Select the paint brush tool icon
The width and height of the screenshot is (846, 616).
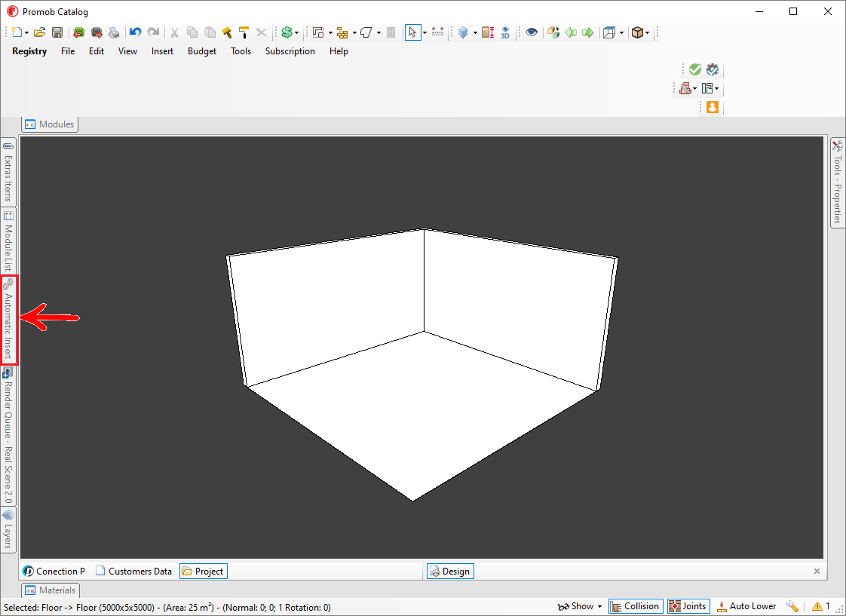(x=227, y=32)
